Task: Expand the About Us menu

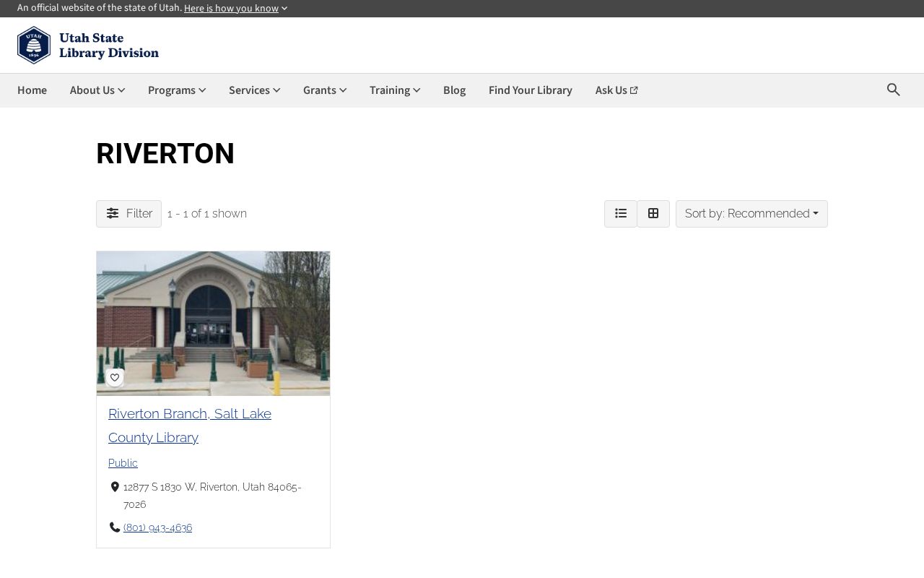Action: pos(97,90)
